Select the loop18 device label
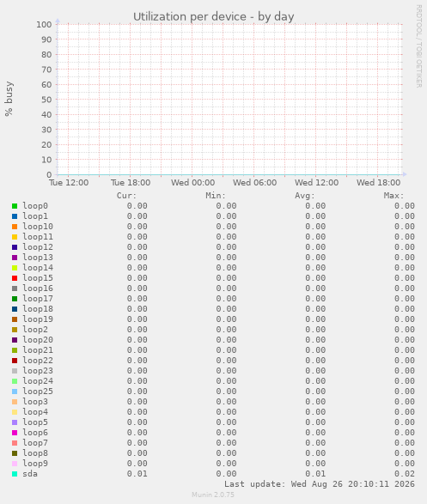The height and width of the screenshot is (504, 427). tap(38, 308)
